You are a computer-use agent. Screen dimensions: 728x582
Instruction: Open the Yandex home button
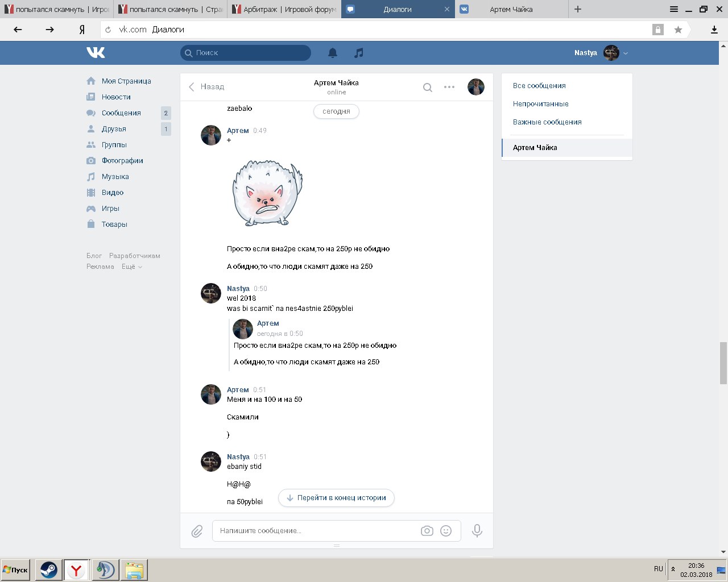point(82,30)
